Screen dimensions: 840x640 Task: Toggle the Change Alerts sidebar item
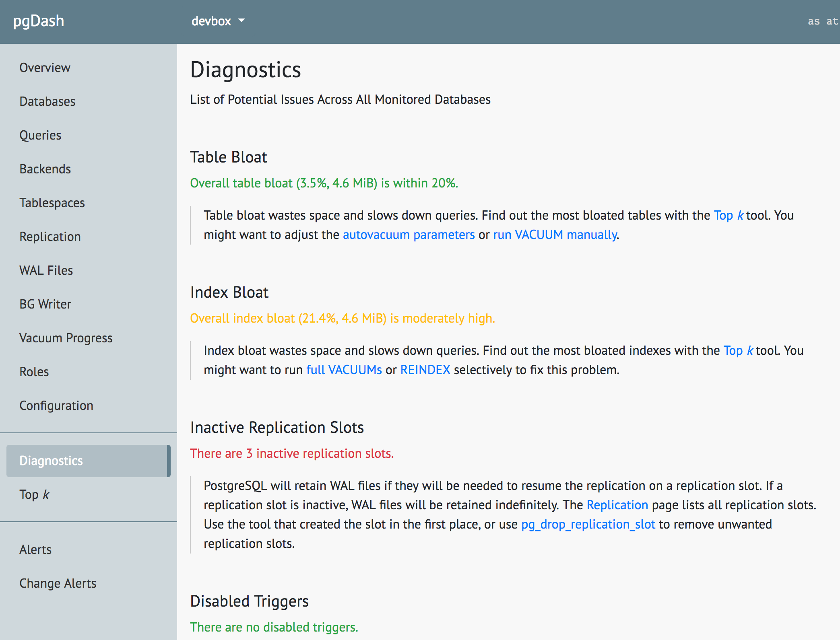coord(57,583)
